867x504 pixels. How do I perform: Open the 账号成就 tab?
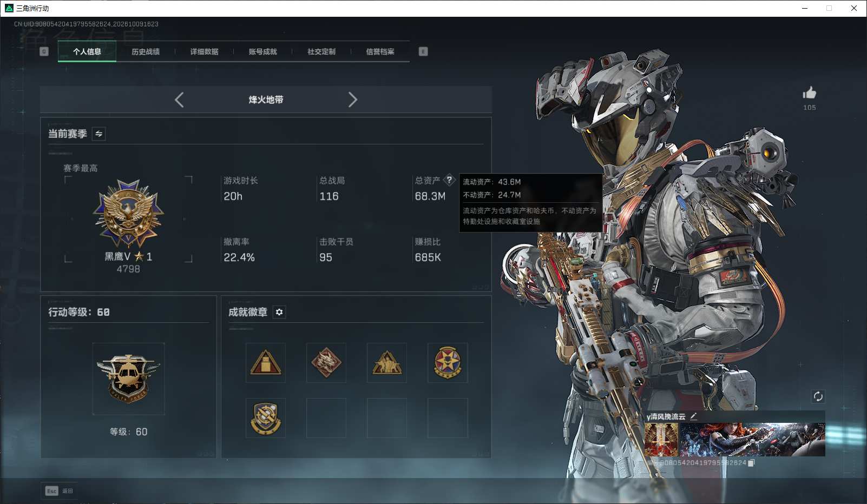pyautogui.click(x=262, y=51)
